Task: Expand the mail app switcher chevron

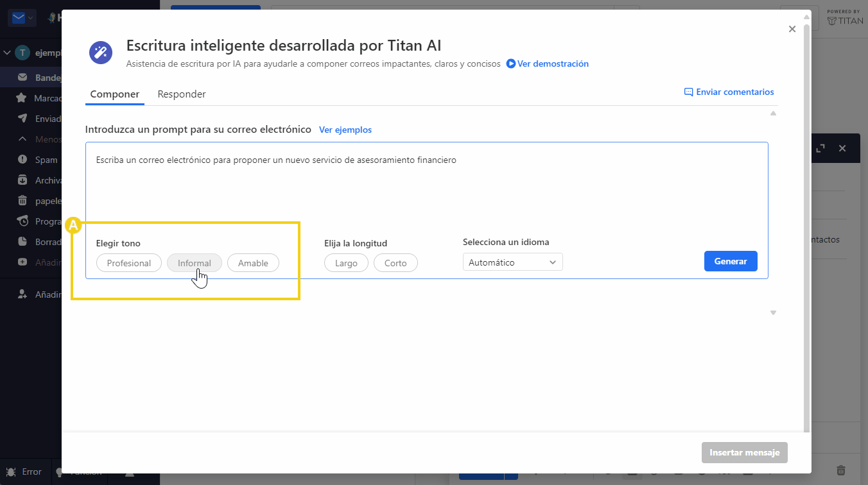Action: 31,18
